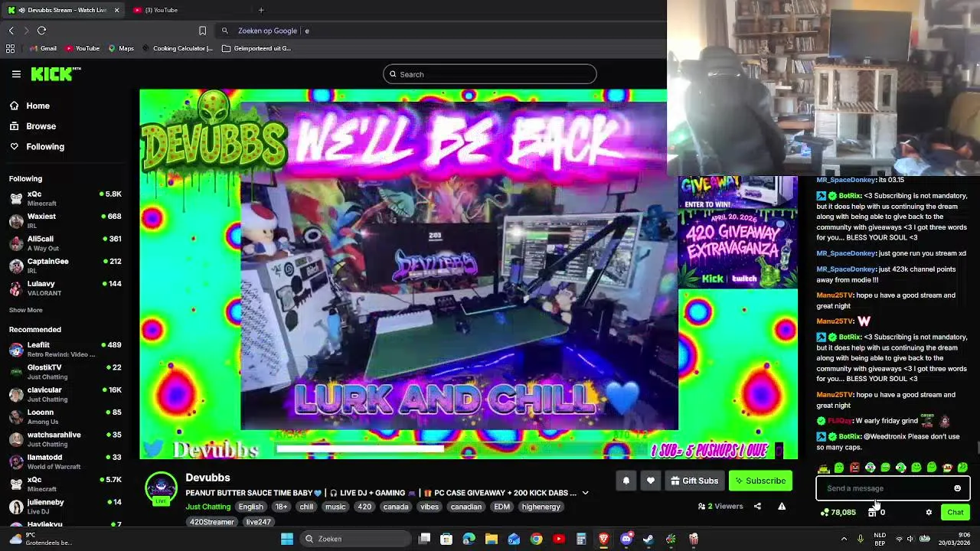Click the Kick search box
This screenshot has width=980, height=551.
pos(490,74)
